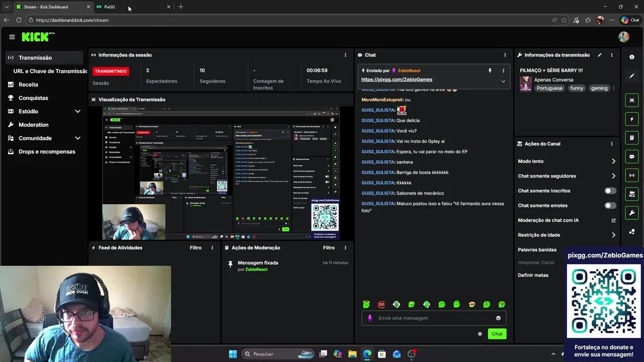The height and width of the screenshot is (362, 644).
Task: Edit stream info with the pencil icon
Action: click(x=599, y=55)
